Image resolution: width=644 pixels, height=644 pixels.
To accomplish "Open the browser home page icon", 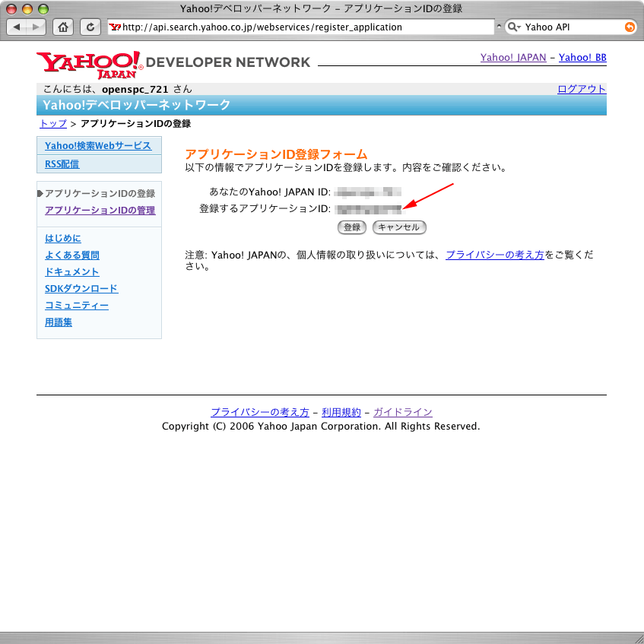I will (63, 27).
